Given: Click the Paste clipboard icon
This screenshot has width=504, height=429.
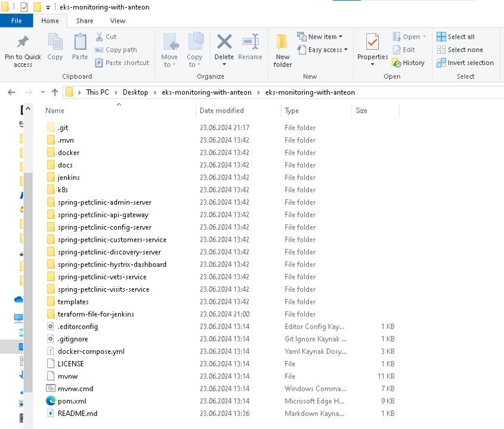Looking at the screenshot, I should pyautogui.click(x=80, y=43).
